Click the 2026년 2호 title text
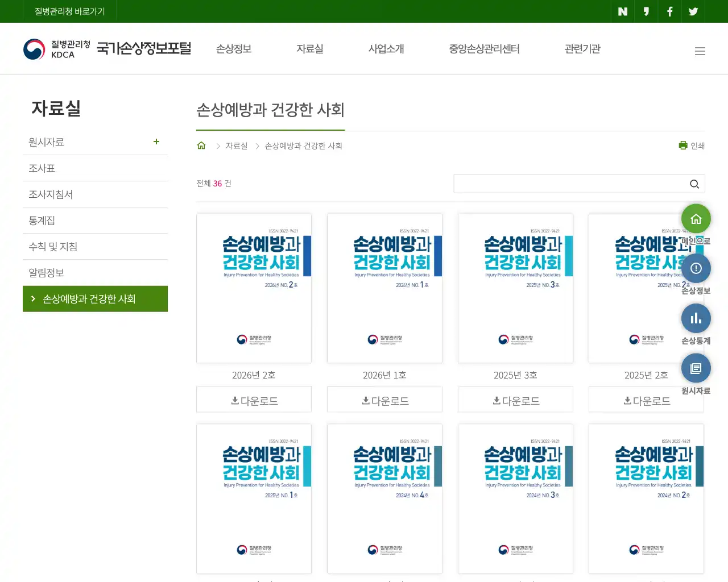 tap(254, 375)
